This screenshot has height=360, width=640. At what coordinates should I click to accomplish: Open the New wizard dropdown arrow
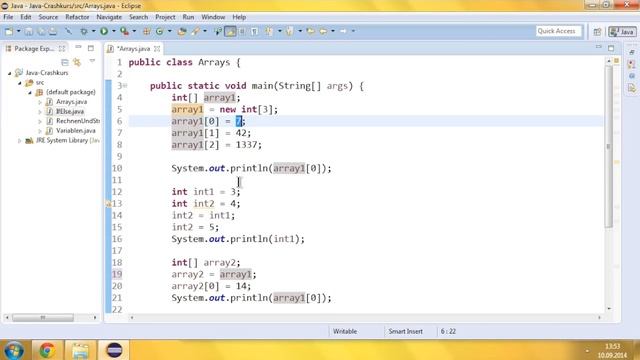[18, 31]
